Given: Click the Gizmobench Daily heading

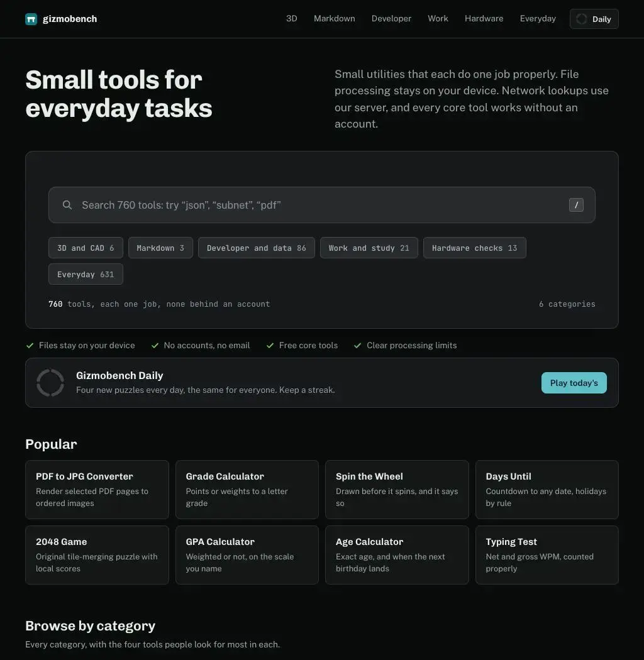Looking at the screenshot, I should 119,375.
